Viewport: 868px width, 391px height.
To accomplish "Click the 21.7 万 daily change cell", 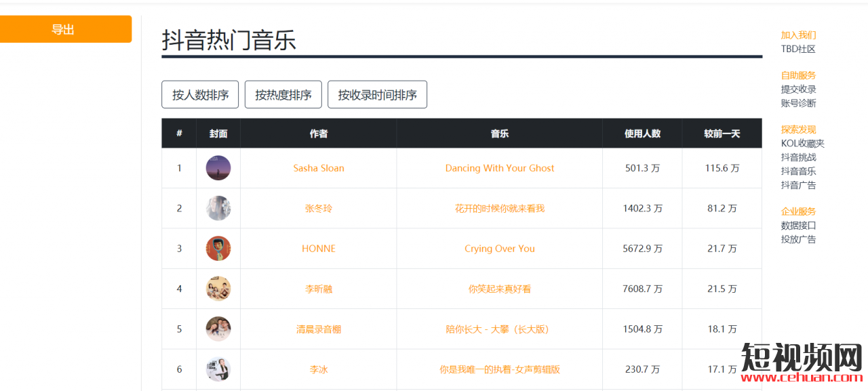I will [722, 249].
